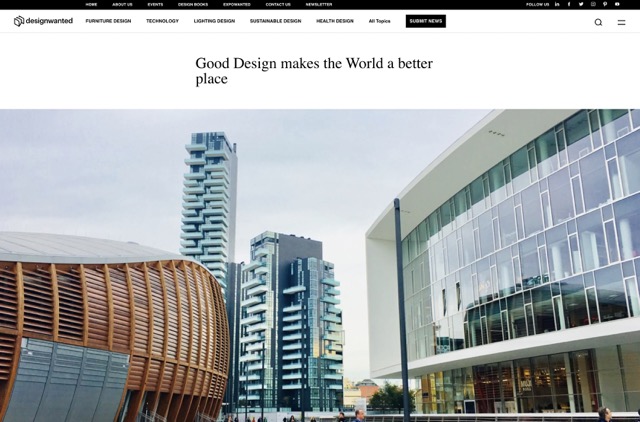Open the hamburger menu icon

pos(621,22)
